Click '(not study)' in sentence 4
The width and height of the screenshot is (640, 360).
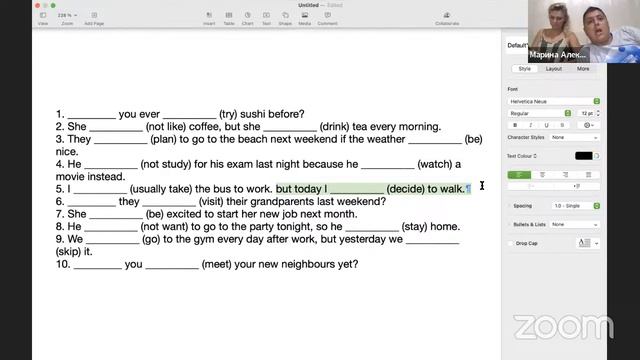point(166,164)
